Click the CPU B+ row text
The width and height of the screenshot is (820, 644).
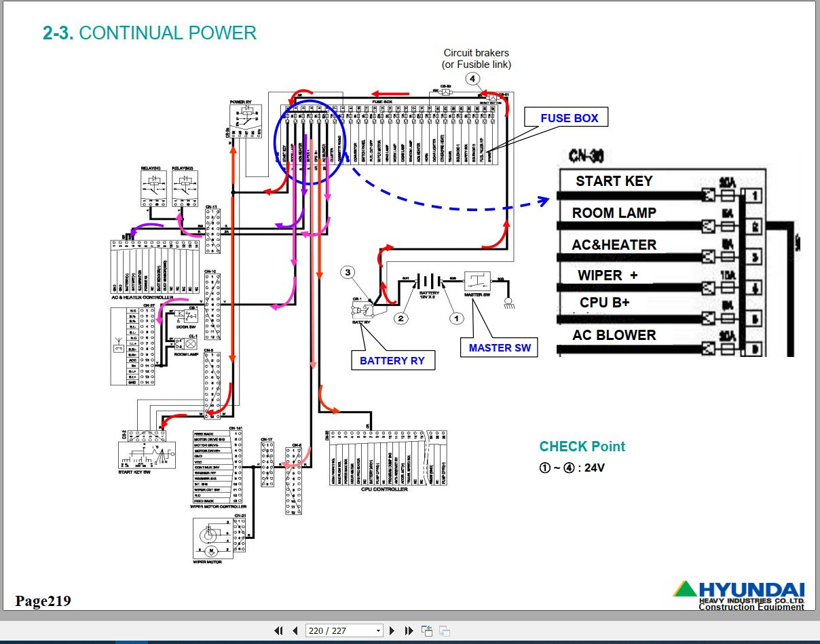(x=604, y=303)
